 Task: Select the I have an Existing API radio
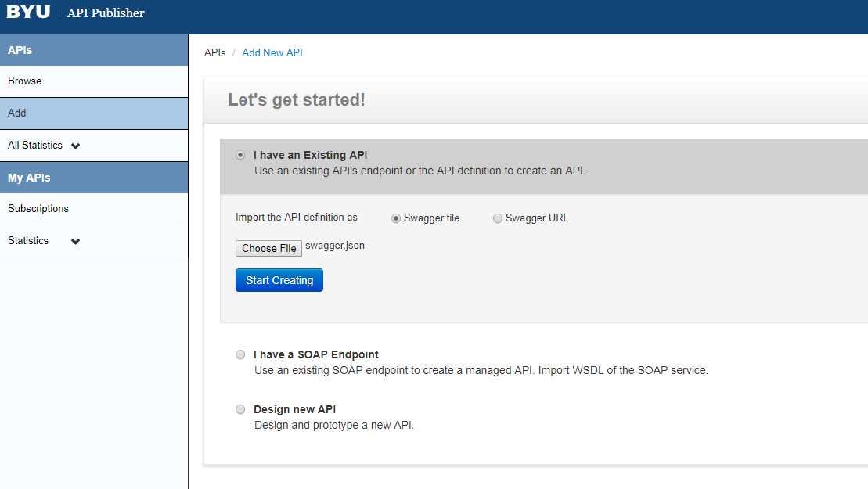(x=240, y=155)
